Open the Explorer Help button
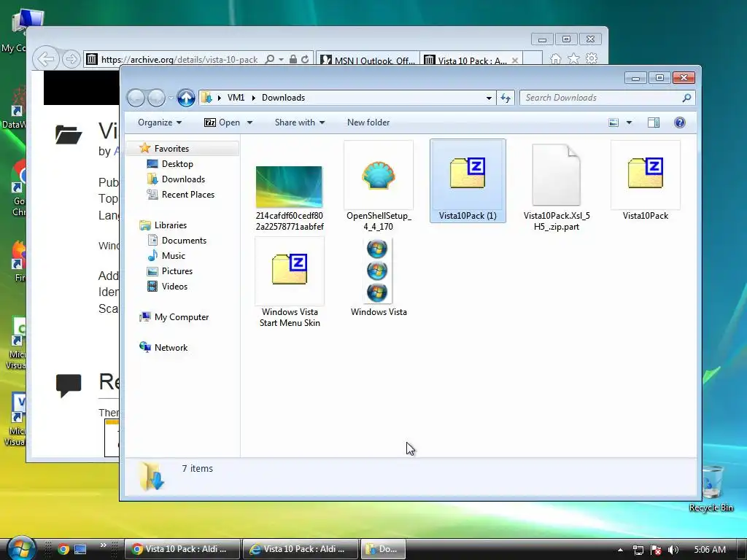747x560 pixels. coord(680,122)
